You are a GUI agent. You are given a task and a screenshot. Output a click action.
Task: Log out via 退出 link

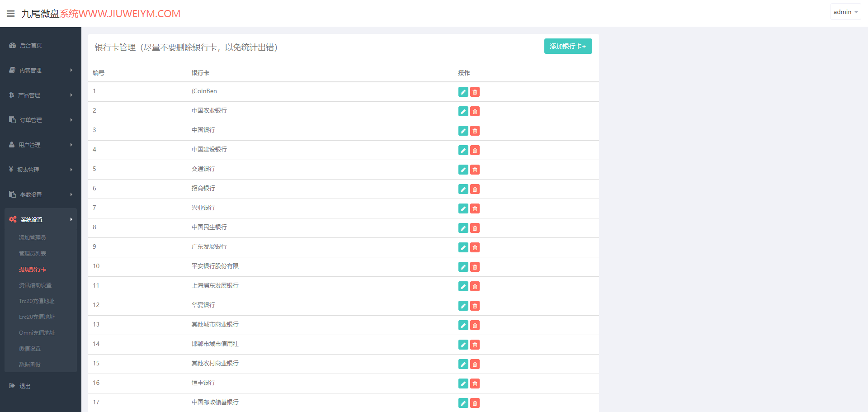(25, 386)
